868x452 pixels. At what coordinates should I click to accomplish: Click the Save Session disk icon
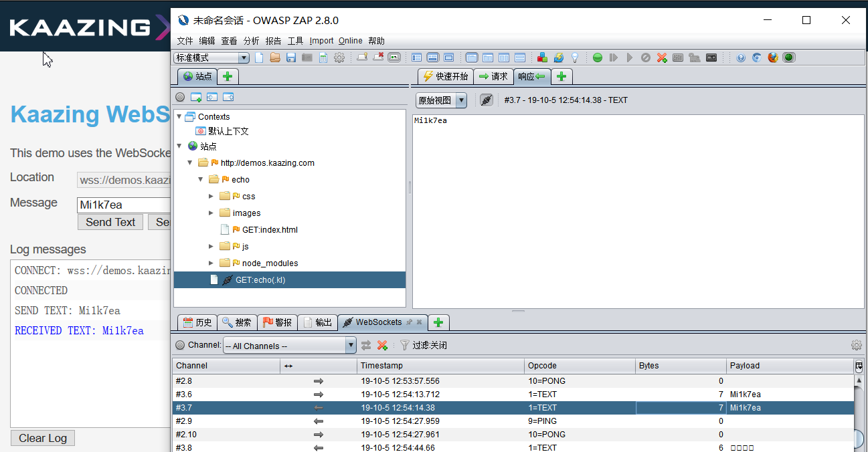point(291,58)
